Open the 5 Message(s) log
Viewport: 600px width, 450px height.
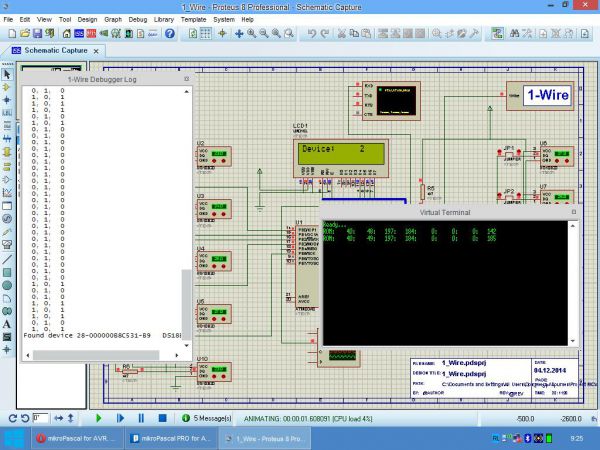coord(208,418)
